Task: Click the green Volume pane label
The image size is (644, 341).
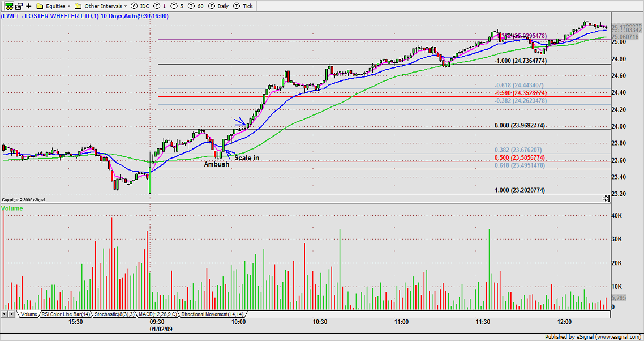Action: [x=12, y=208]
